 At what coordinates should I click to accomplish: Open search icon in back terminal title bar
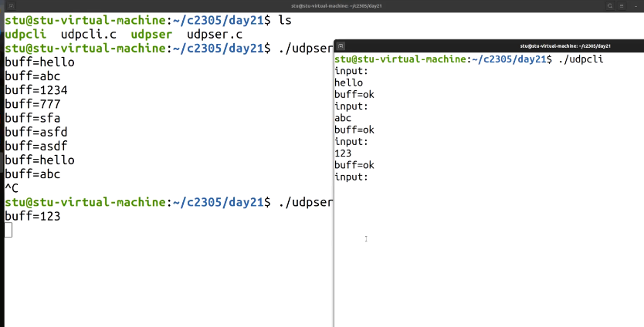click(x=610, y=5)
